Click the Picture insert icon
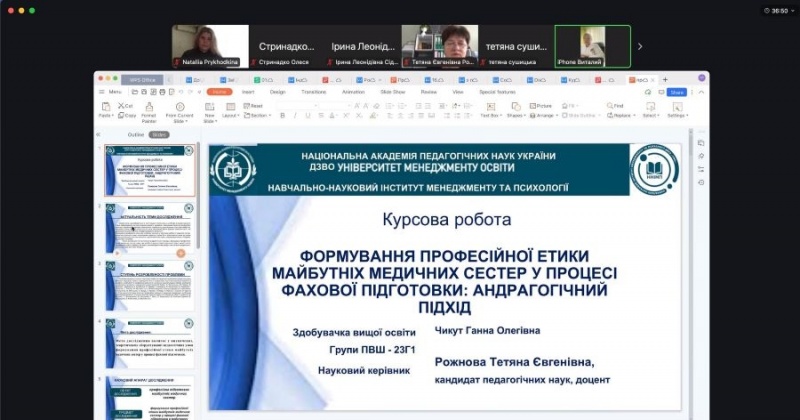Image resolution: width=800 pixels, height=420 pixels. pos(541,105)
